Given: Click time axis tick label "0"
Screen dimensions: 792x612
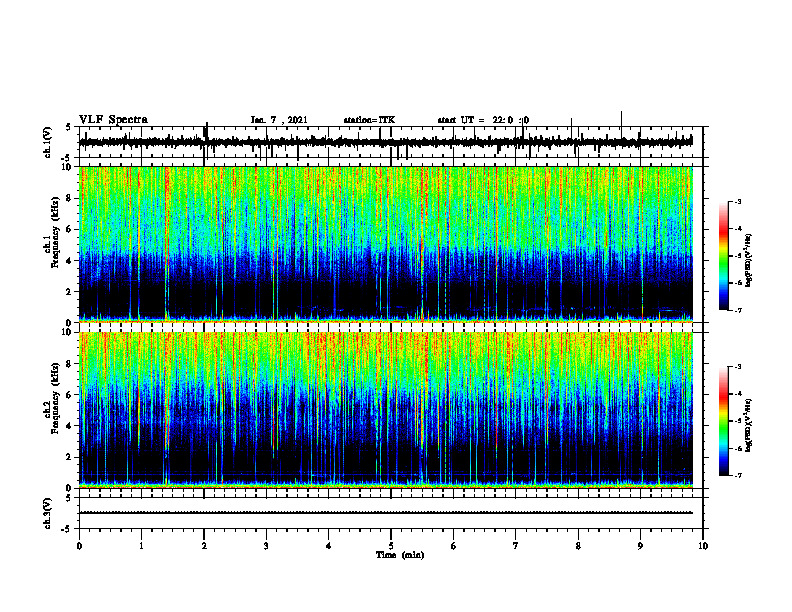Looking at the screenshot, I should 79,546.
